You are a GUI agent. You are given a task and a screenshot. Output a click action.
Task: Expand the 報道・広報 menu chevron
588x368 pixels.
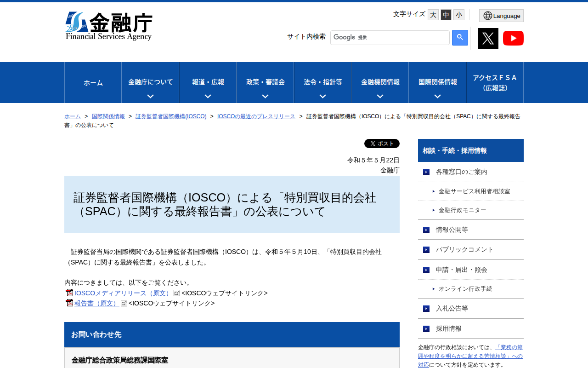pyautogui.click(x=208, y=97)
